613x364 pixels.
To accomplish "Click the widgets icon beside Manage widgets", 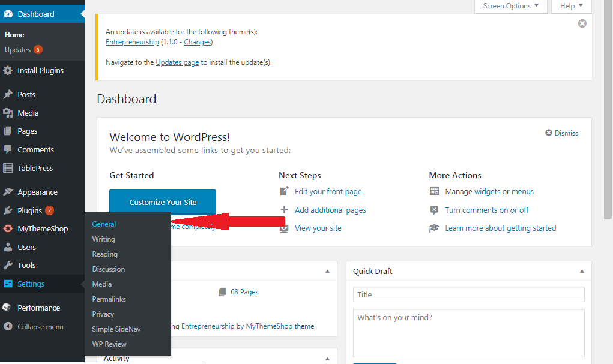I will (434, 191).
